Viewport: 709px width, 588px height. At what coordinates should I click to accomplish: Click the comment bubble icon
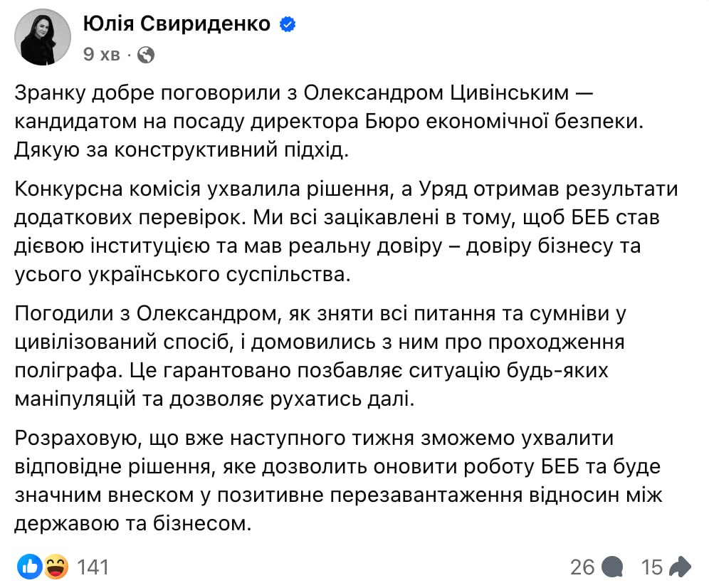click(611, 567)
